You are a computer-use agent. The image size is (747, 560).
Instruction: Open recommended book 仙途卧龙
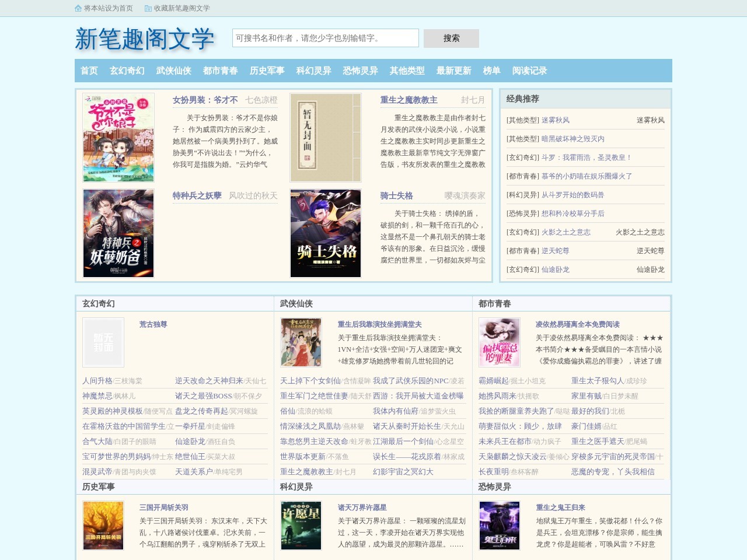[556, 269]
